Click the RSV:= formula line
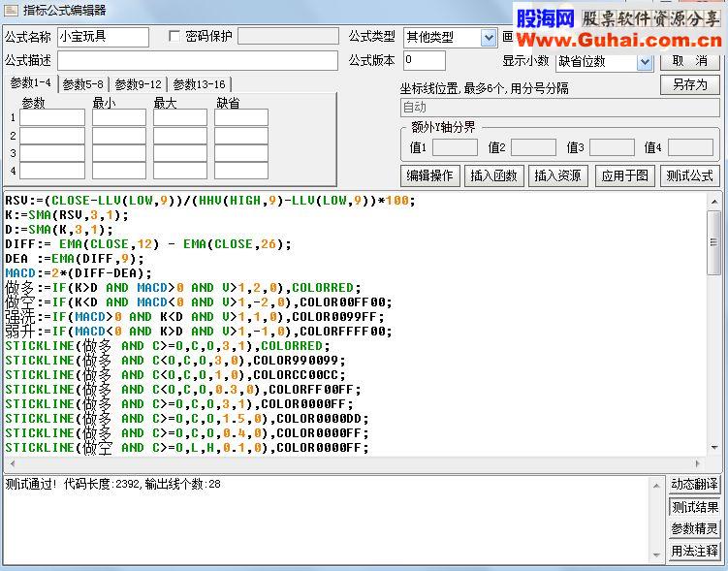The image size is (728, 571). pos(210,201)
